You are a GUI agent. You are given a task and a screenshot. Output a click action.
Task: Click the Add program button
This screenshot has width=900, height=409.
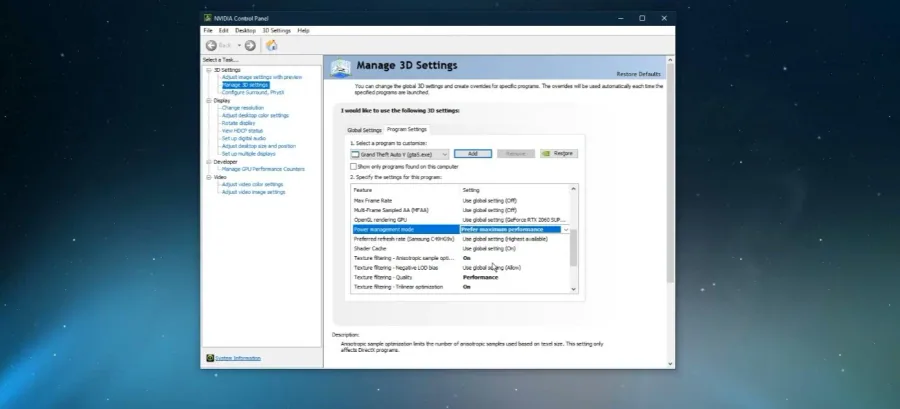click(472, 154)
